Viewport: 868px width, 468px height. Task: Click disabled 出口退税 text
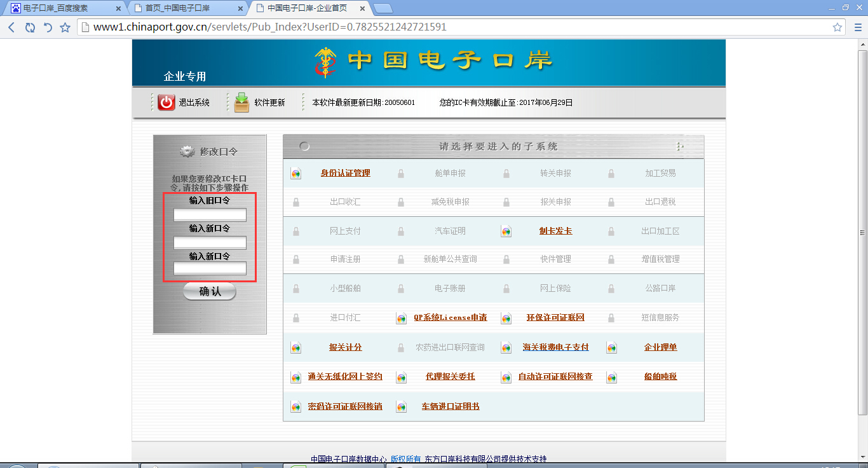pyautogui.click(x=660, y=202)
